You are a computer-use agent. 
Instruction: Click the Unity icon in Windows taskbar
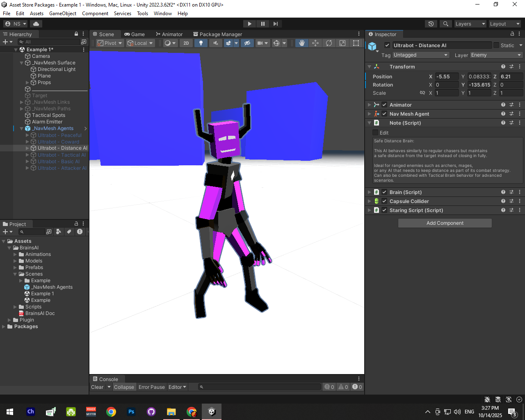coord(212,412)
